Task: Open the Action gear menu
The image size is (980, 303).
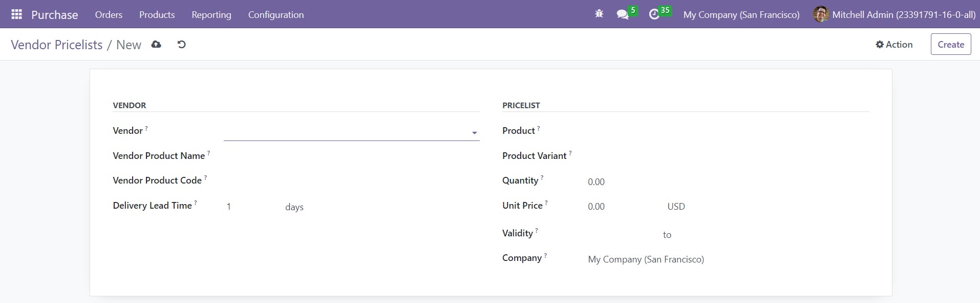Action: [894, 45]
